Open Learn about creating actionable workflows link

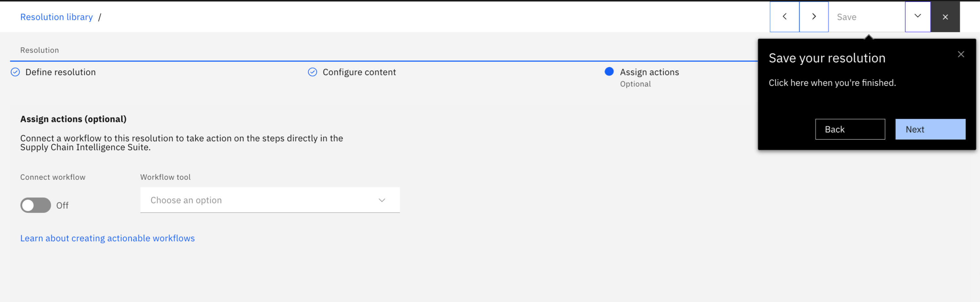[107, 238]
